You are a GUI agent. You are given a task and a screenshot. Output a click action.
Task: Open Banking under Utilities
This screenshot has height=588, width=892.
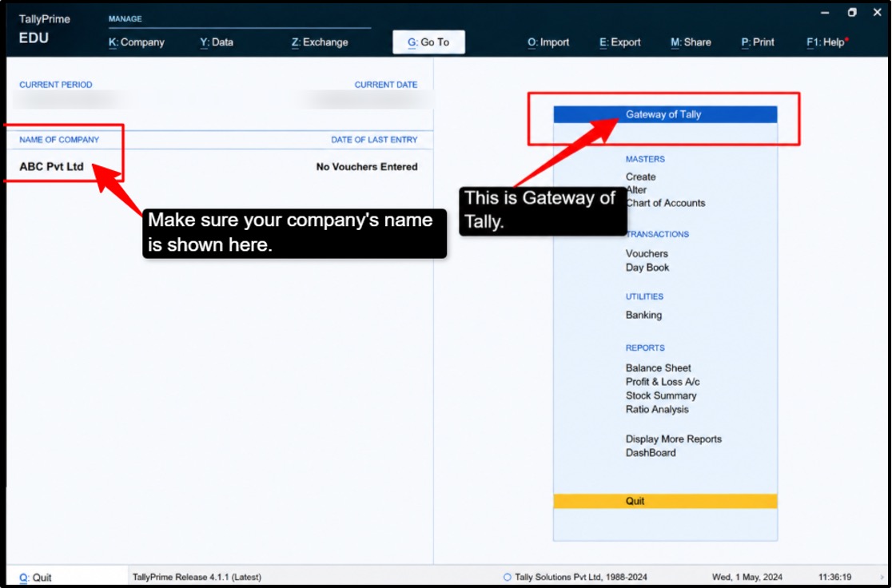643,315
